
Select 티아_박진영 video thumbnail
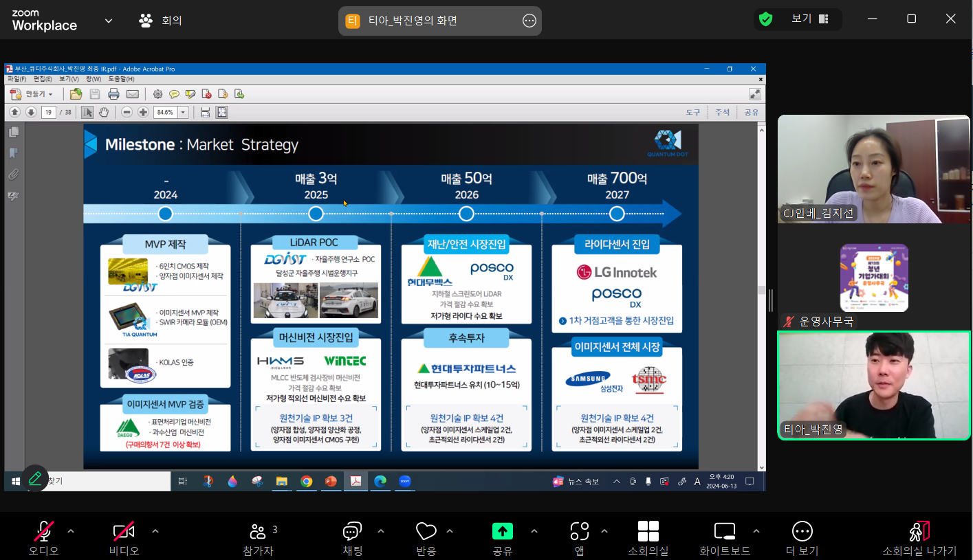[x=874, y=386]
